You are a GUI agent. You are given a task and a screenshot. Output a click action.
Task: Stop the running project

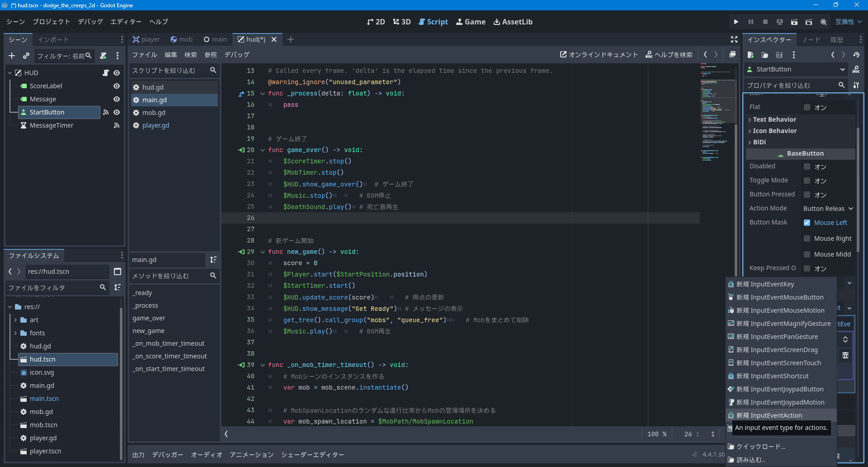(x=765, y=22)
